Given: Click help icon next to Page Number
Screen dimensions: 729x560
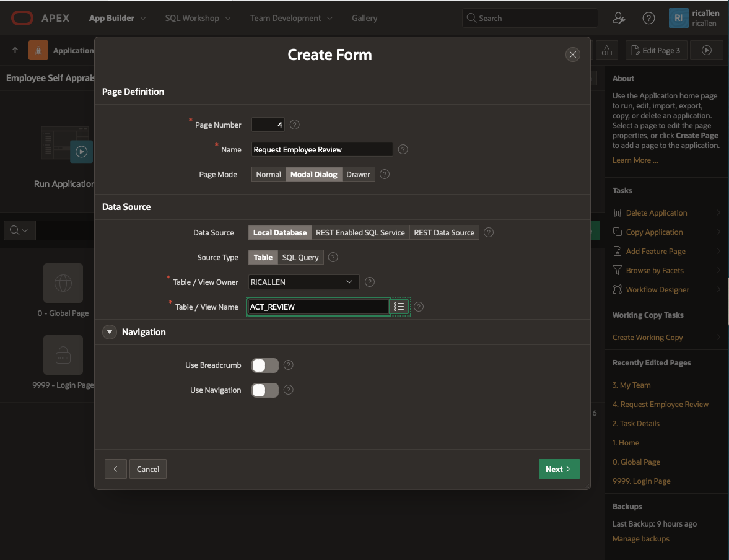Looking at the screenshot, I should (295, 125).
